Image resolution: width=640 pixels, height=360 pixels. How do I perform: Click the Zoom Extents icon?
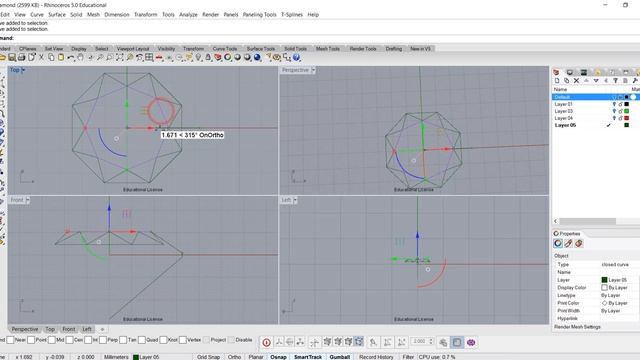tap(120, 58)
